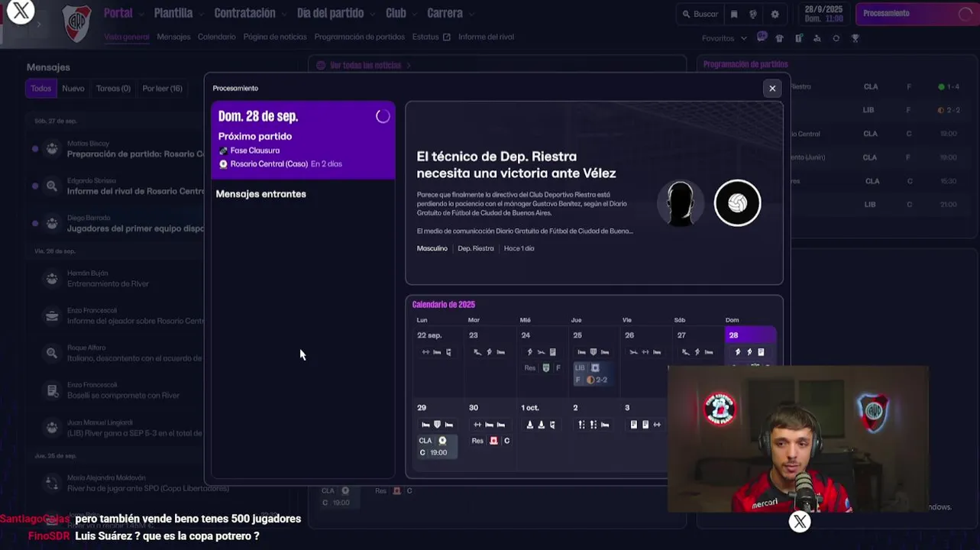This screenshot has height=550, width=980.
Task: Click the River Plate club crest
Action: [x=77, y=23]
